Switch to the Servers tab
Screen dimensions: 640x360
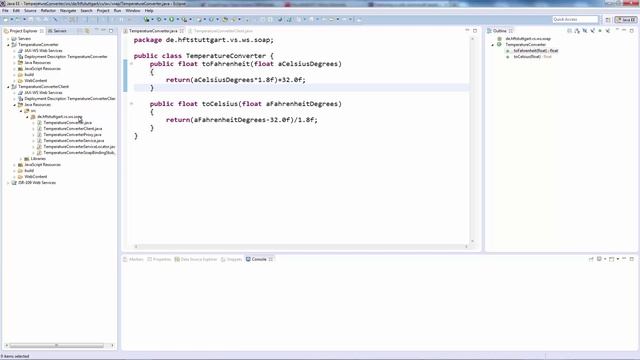click(x=57, y=31)
